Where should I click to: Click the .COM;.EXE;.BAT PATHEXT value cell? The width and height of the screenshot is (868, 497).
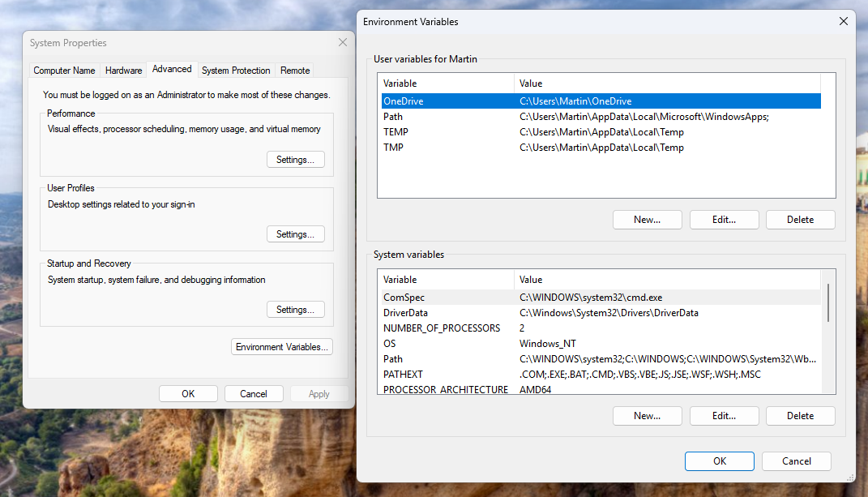coord(640,375)
